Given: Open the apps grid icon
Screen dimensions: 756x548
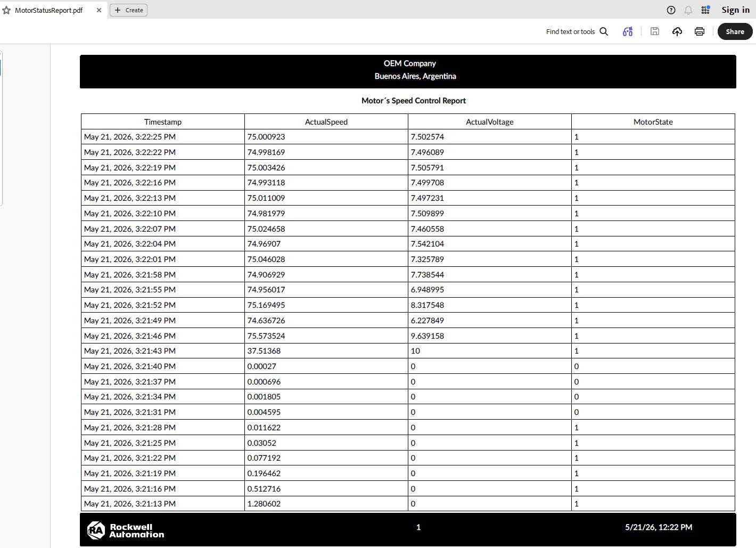Looking at the screenshot, I should pyautogui.click(x=705, y=10).
